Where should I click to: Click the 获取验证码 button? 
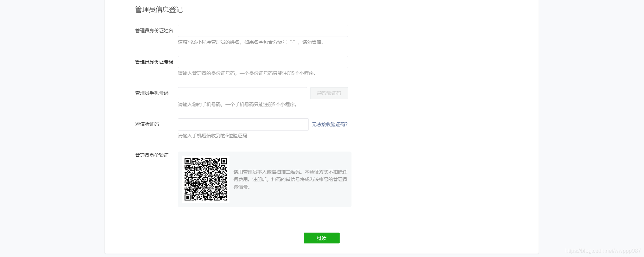pyautogui.click(x=329, y=93)
